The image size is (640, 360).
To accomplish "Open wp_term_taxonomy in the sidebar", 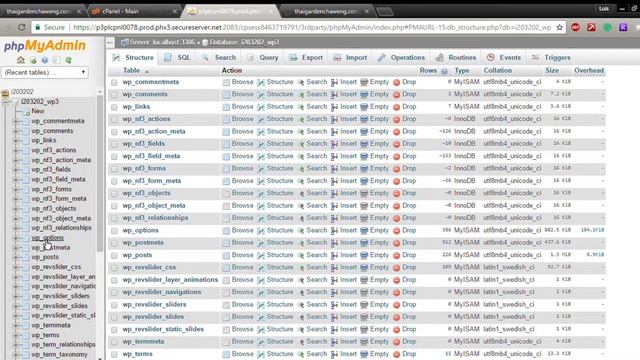I will (x=60, y=354).
